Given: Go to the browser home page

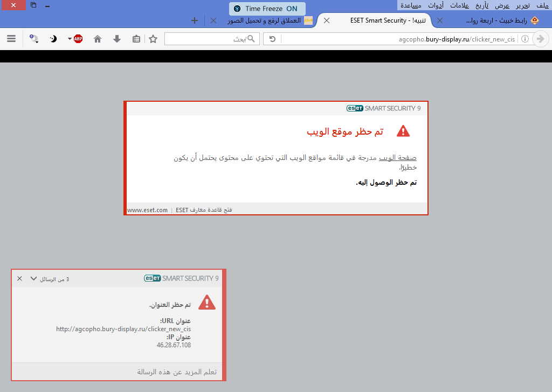Looking at the screenshot, I should click(x=98, y=39).
